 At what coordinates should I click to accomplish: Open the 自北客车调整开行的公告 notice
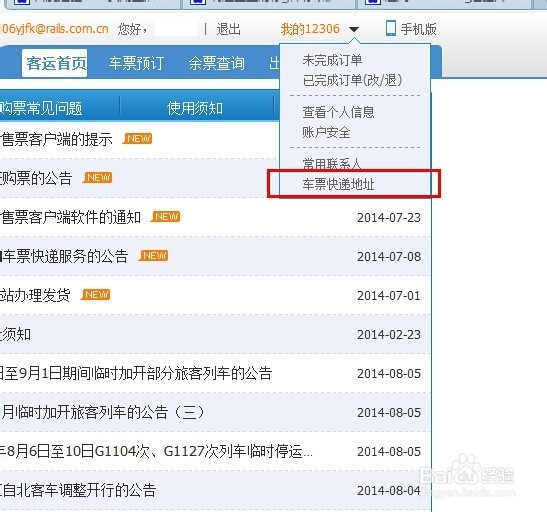pyautogui.click(x=78, y=491)
